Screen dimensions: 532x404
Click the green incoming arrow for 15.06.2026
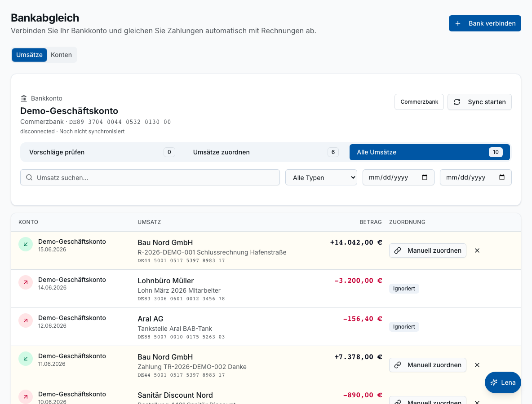tap(26, 244)
